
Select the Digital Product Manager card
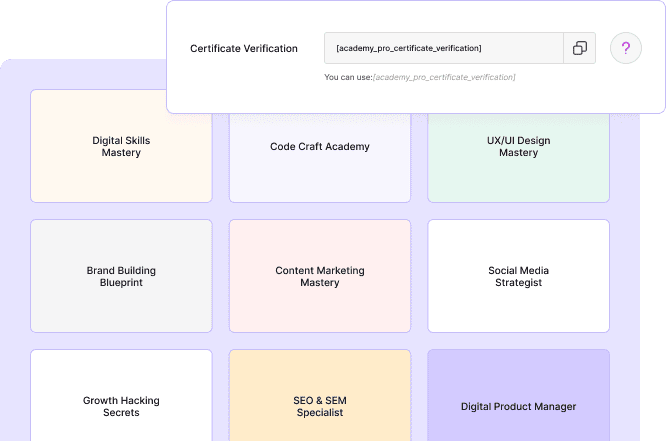coord(518,396)
